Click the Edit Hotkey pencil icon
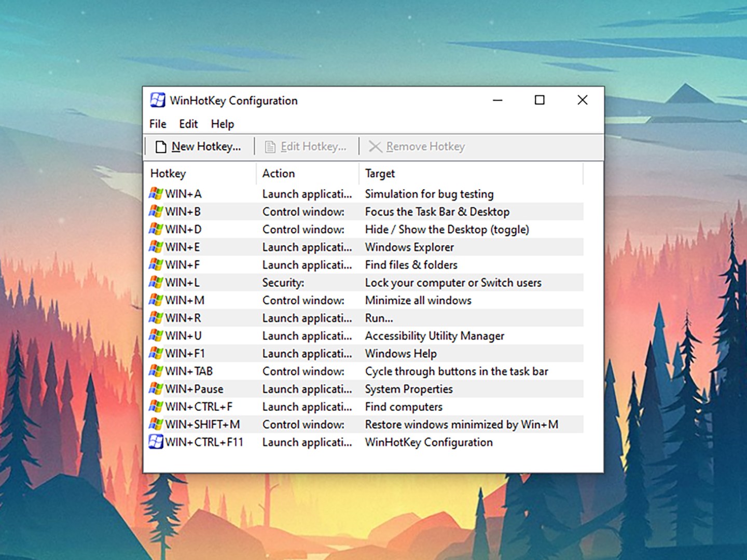The image size is (747, 560). pos(270,146)
